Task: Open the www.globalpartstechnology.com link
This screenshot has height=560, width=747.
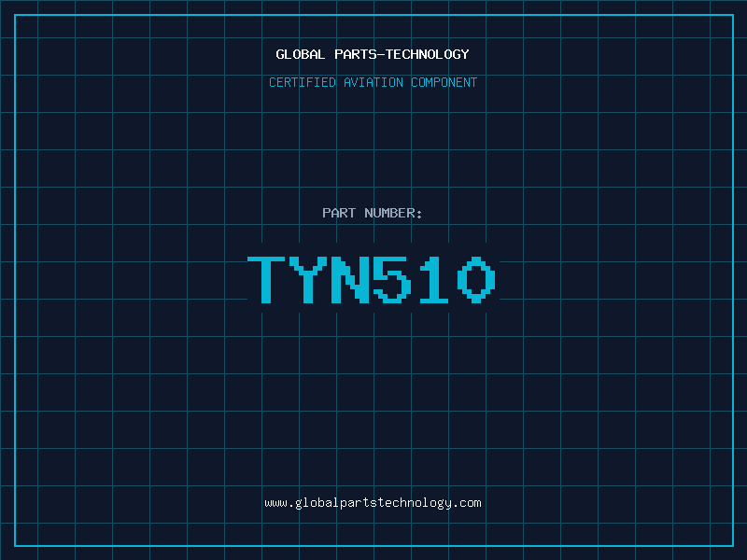Action: click(373, 503)
